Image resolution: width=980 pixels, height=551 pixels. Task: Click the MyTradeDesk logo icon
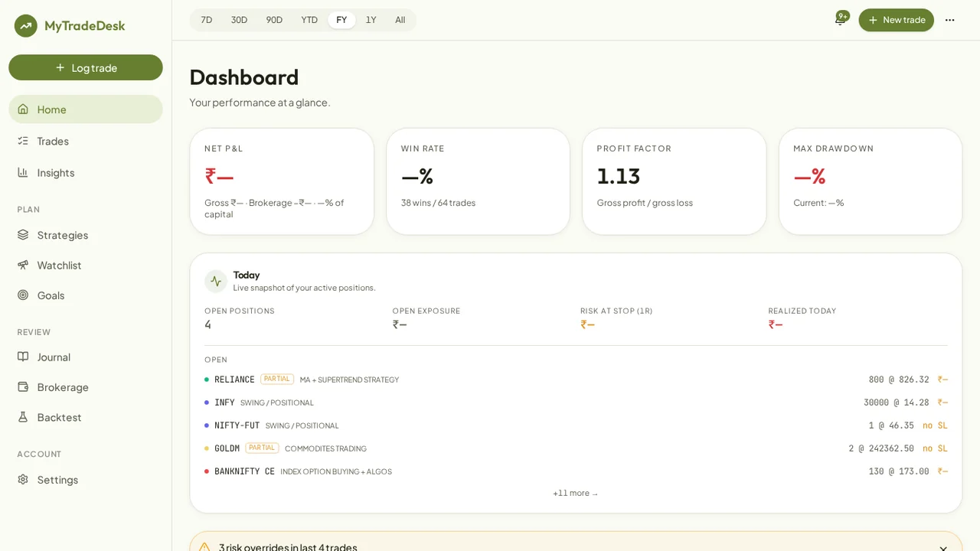pyautogui.click(x=25, y=26)
